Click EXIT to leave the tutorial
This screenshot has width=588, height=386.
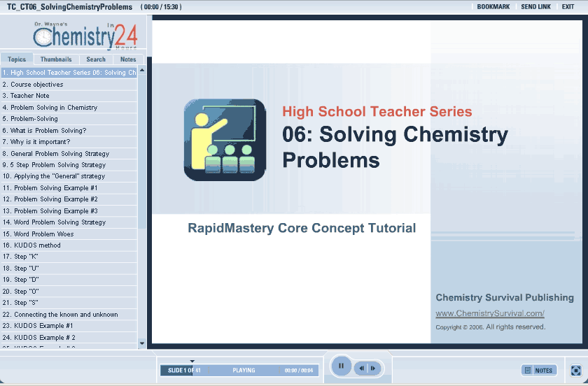click(x=568, y=6)
